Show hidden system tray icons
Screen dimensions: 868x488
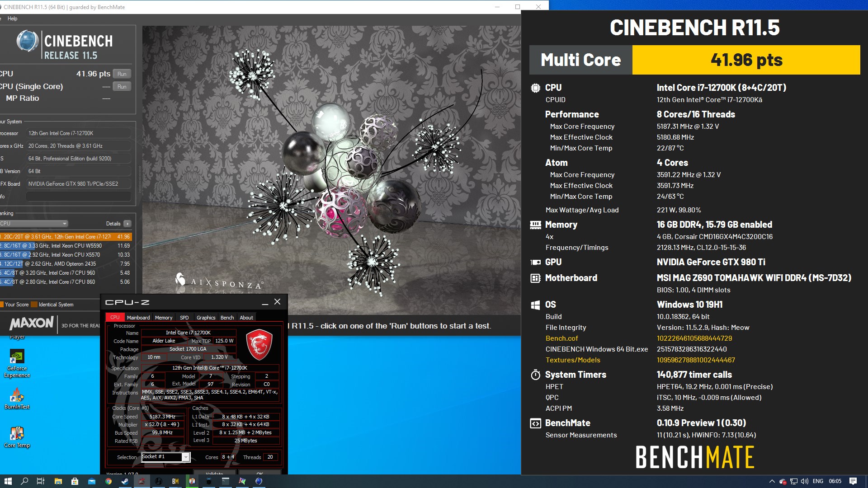[x=772, y=481]
